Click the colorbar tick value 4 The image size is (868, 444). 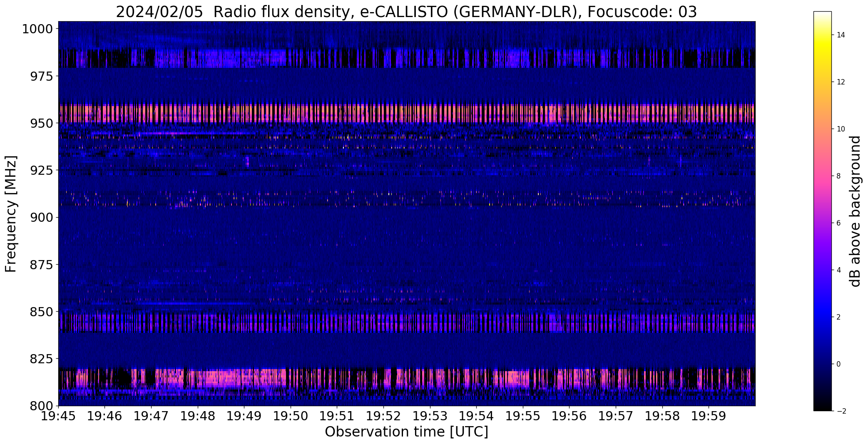click(x=838, y=270)
